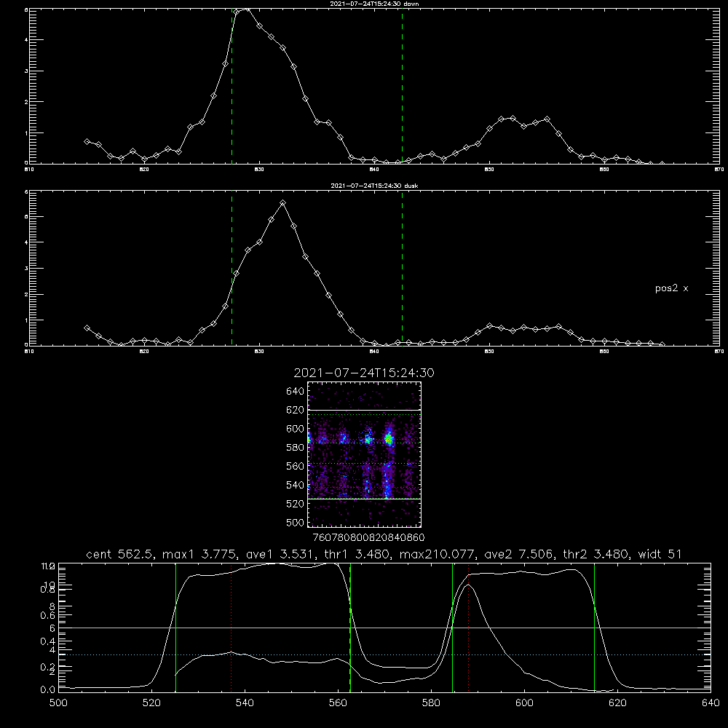Click the 'thr1 3.480' statistic
Image resolution: width=728 pixels, height=728 pixels.
click(357, 554)
